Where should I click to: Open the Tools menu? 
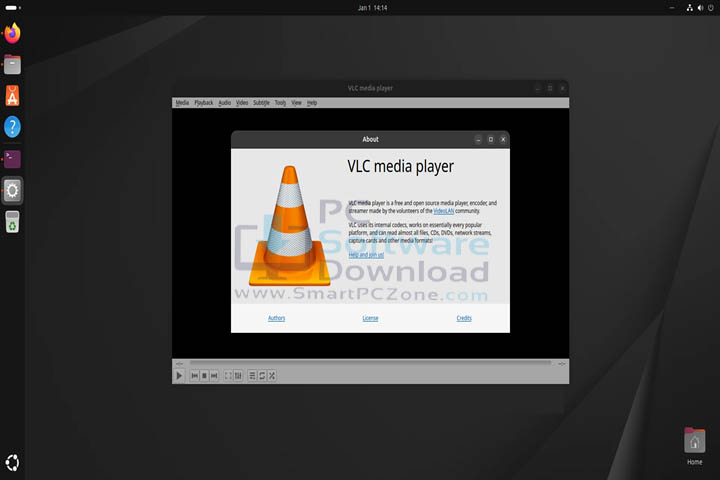[x=280, y=103]
